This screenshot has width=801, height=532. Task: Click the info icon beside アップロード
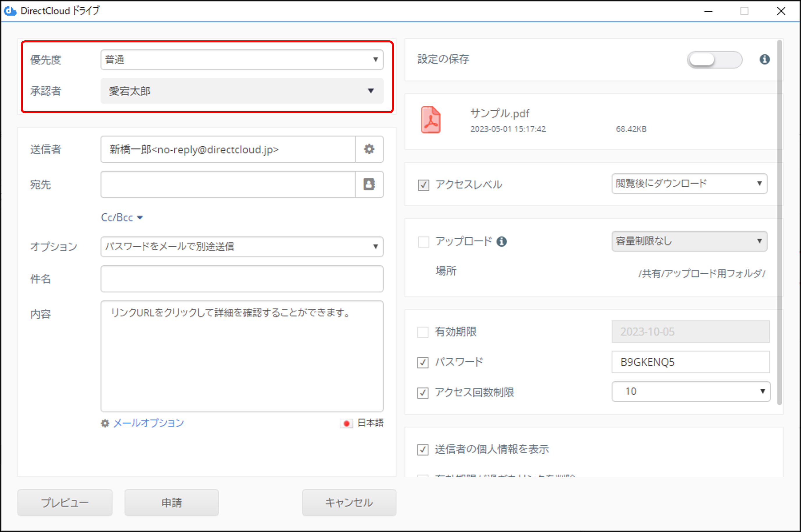pos(501,241)
